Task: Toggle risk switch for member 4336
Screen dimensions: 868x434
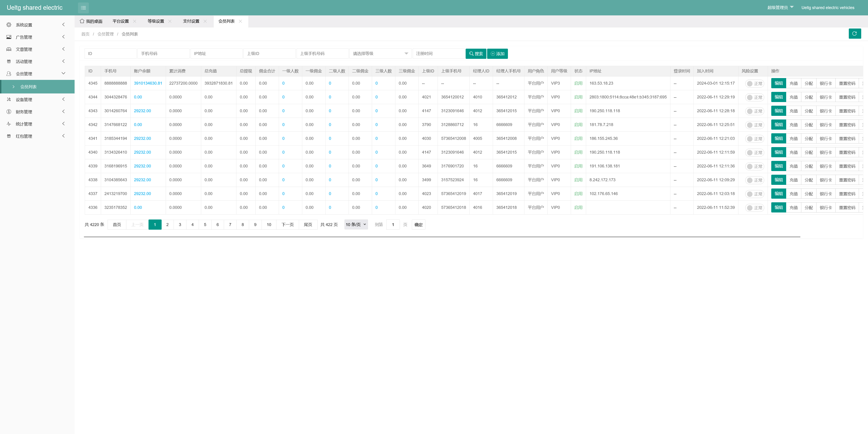Action: click(754, 208)
